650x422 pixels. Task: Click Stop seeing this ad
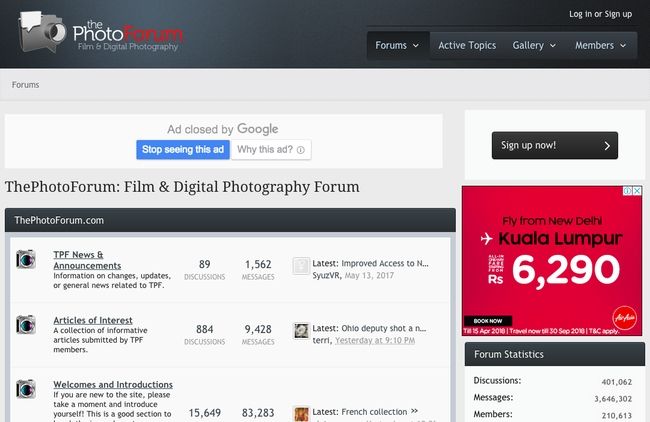pos(183,150)
